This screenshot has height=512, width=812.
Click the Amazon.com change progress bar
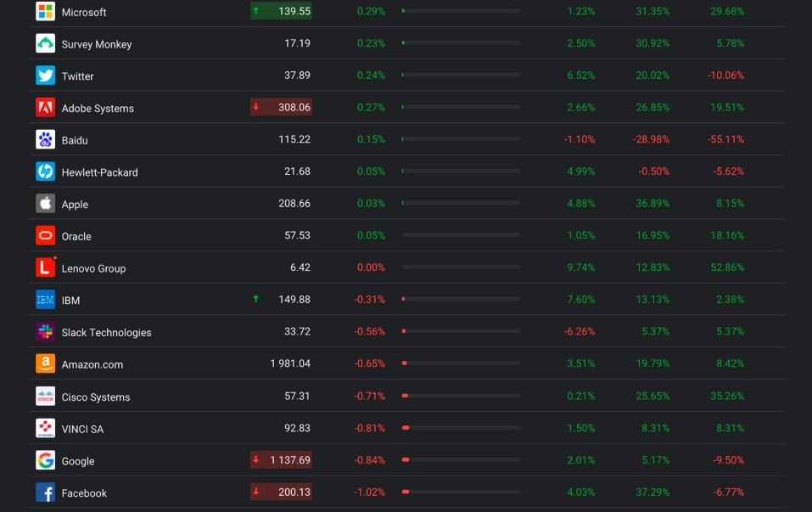(x=461, y=363)
